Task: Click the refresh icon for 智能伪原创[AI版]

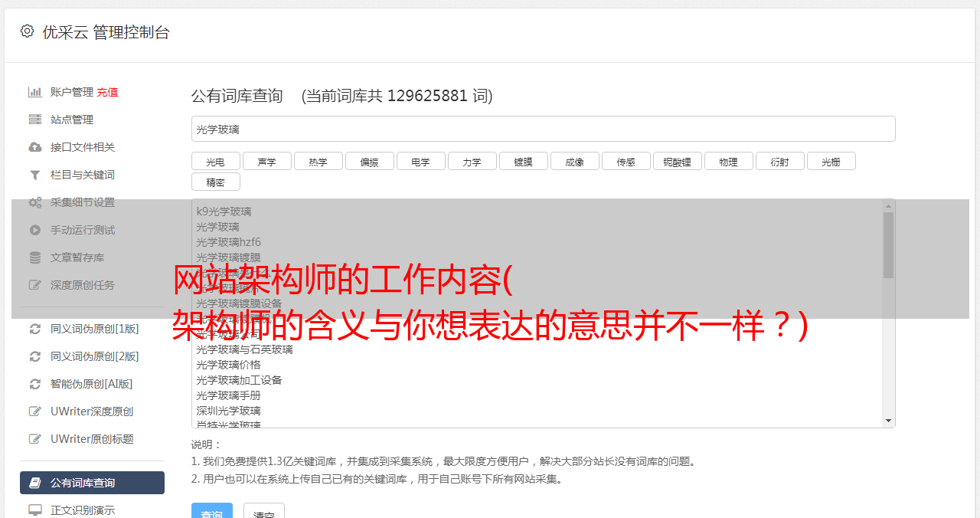Action: pyautogui.click(x=35, y=384)
